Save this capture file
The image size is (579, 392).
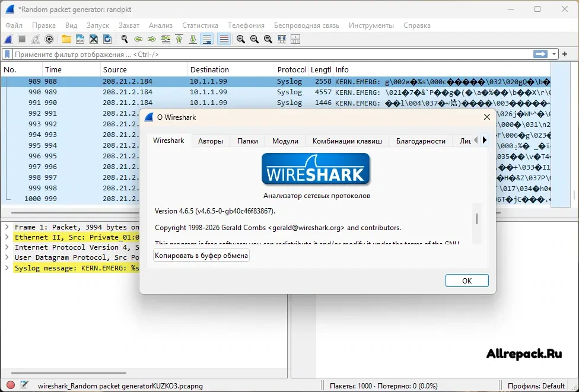point(79,39)
